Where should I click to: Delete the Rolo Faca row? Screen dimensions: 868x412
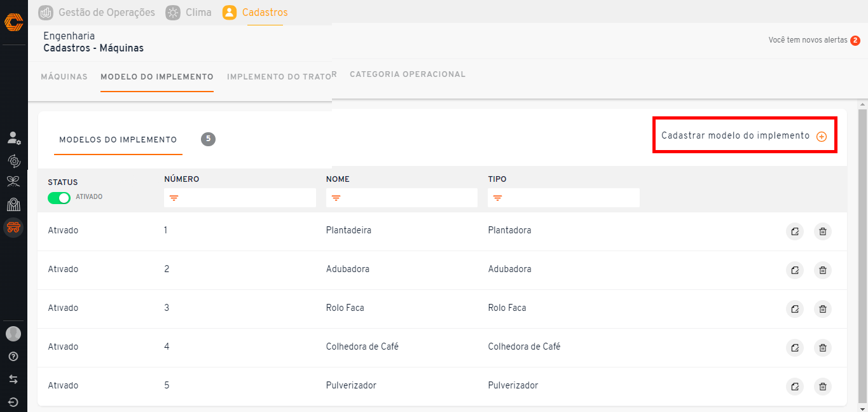click(x=823, y=309)
